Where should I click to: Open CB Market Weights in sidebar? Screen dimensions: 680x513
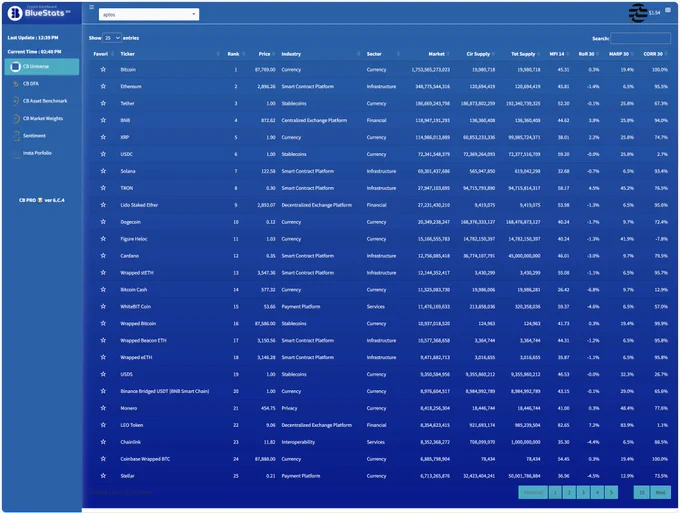pyautogui.click(x=42, y=118)
